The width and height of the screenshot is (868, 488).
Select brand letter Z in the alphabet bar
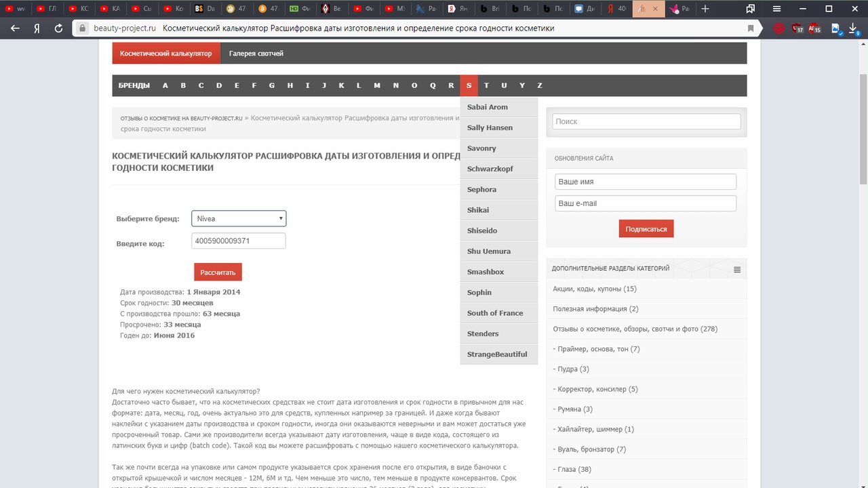coord(540,85)
